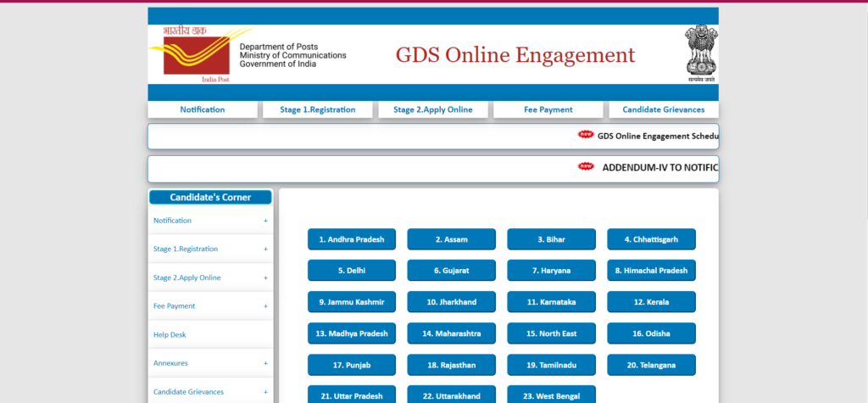This screenshot has width=868, height=403.
Task: Choose the Kerala state button
Action: tap(651, 302)
